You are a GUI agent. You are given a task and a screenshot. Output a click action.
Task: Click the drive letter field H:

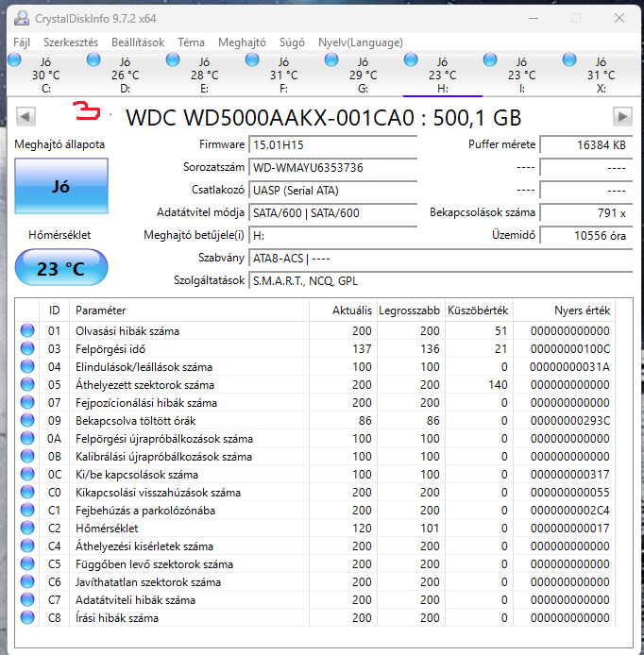pos(333,236)
